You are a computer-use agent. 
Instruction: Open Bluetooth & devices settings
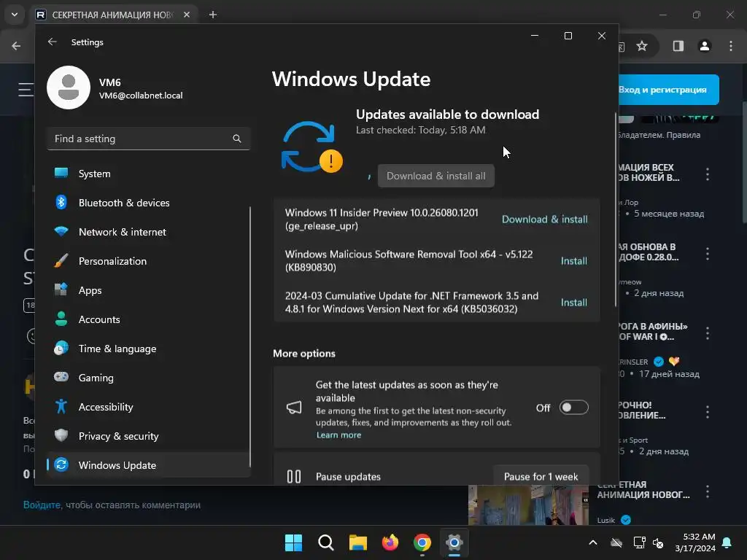[149, 203]
